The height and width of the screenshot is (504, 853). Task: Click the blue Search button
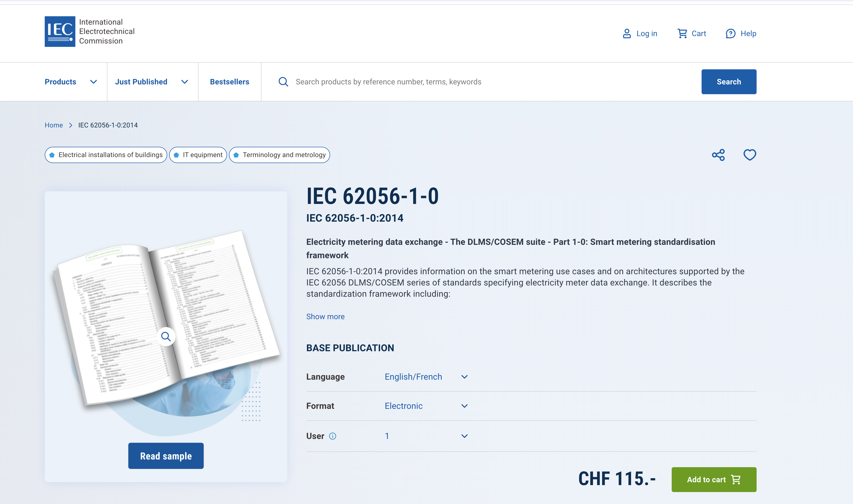[729, 82]
